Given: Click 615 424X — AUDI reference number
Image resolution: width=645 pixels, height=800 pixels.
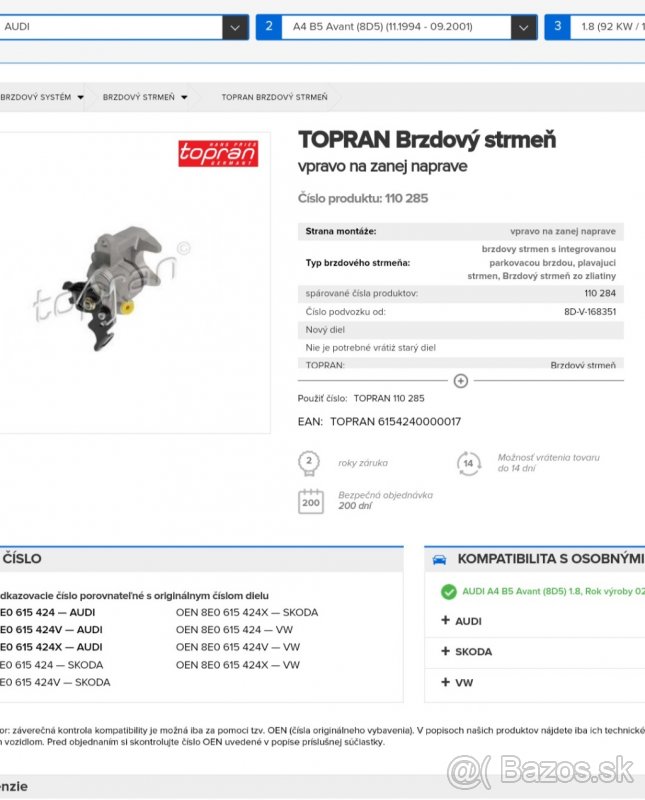Looking at the screenshot, I should (x=51, y=647).
